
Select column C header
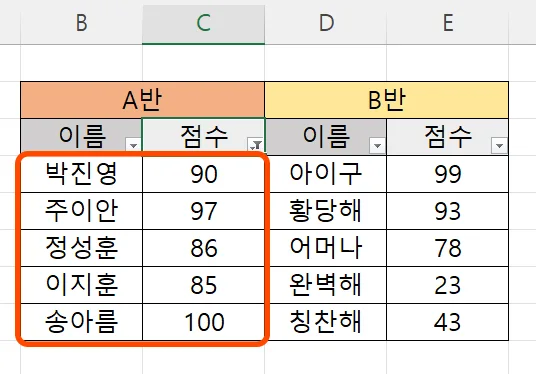tap(203, 23)
